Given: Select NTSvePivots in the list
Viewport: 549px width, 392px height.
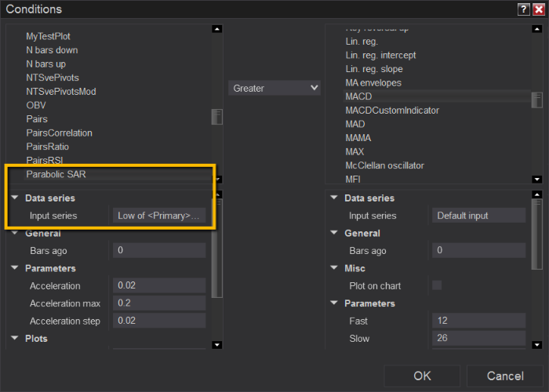Looking at the screenshot, I should tap(53, 78).
